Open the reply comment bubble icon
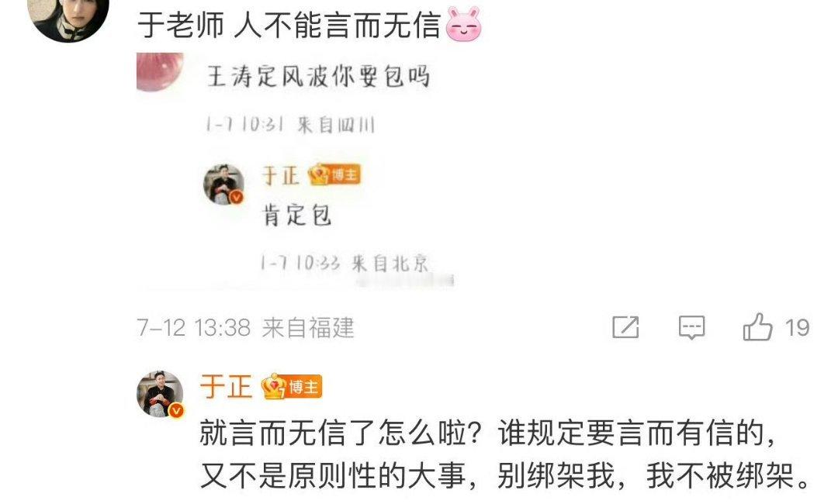Image resolution: width=838 pixels, height=504 pixels. 691,327
